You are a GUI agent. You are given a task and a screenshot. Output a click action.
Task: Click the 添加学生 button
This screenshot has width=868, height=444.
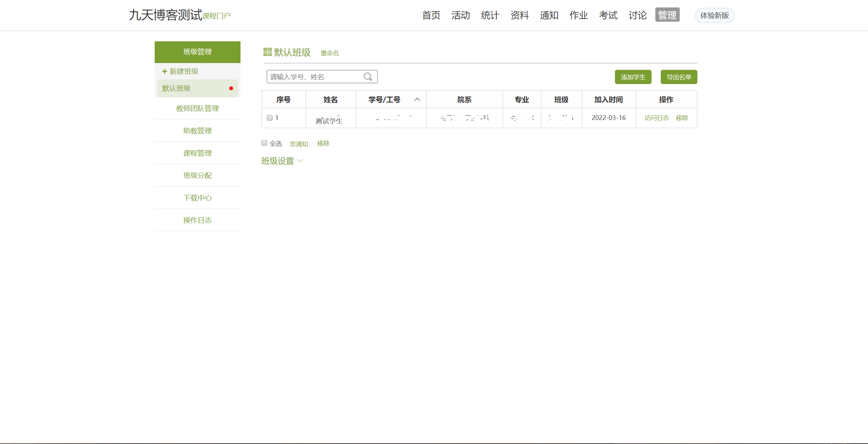click(x=633, y=77)
